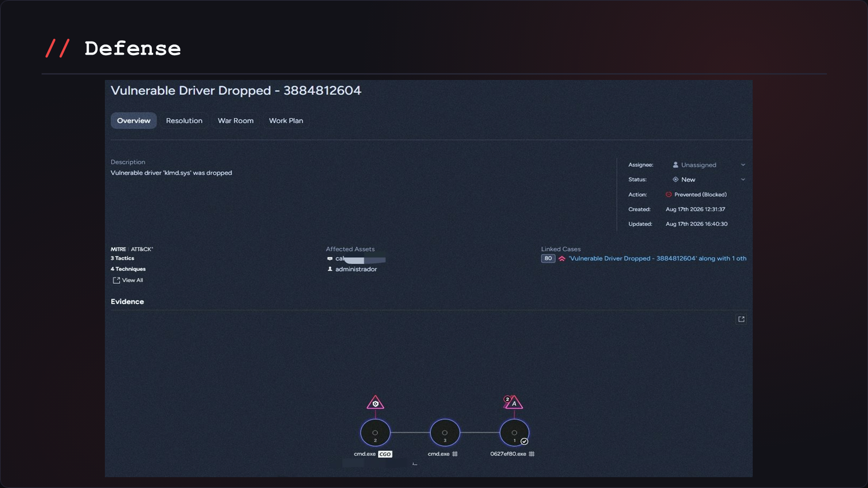Click the Created date Aug 17th 2026 12:31:37

pyautogui.click(x=695, y=209)
